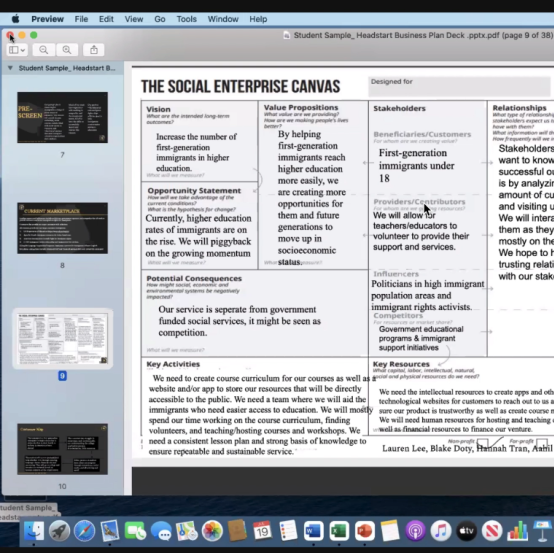Click the 'Key Activities' section heading

tap(173, 364)
